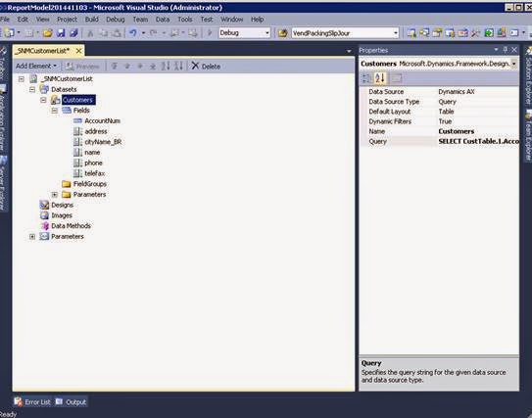Click the Categorized view icon in Properties

tap(366, 78)
